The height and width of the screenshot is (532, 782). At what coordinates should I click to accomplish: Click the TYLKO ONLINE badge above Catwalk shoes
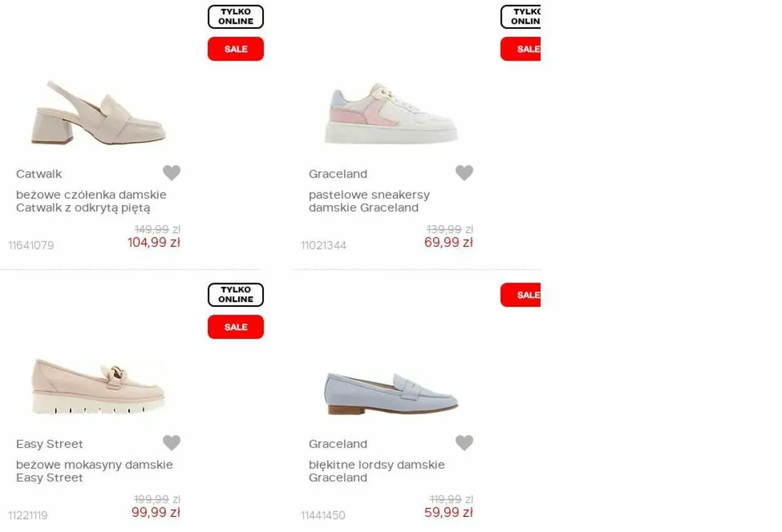click(236, 17)
